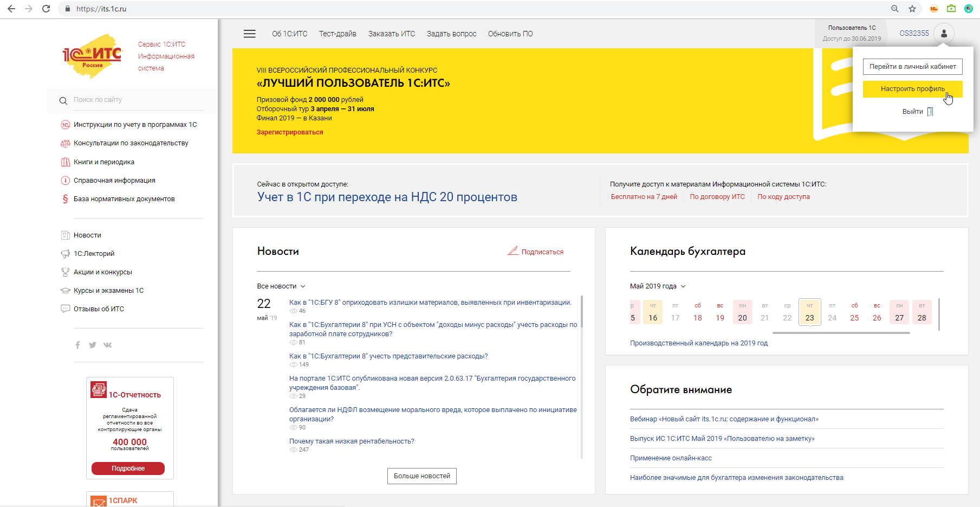The image size is (980, 507).
Task: Open Курсы и экзамены 1С
Action: pos(108,291)
